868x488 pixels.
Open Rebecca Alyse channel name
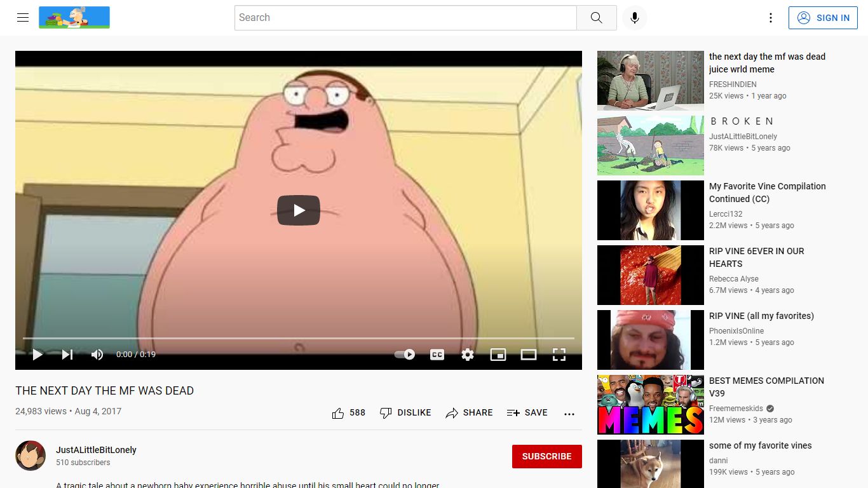click(734, 279)
